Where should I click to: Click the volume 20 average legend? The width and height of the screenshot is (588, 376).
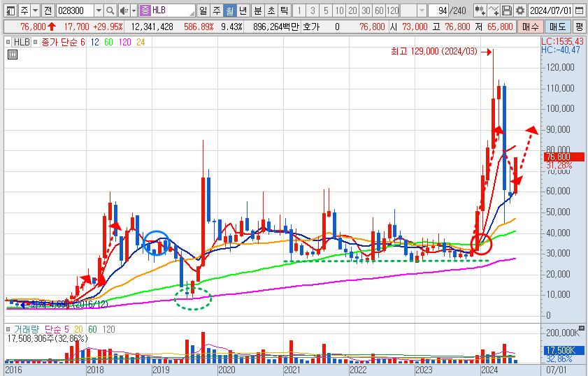click(78, 329)
